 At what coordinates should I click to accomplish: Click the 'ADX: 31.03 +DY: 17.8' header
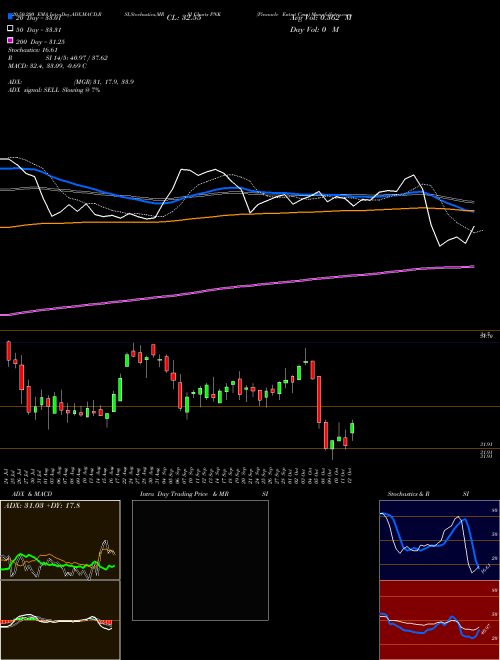pos(42,506)
